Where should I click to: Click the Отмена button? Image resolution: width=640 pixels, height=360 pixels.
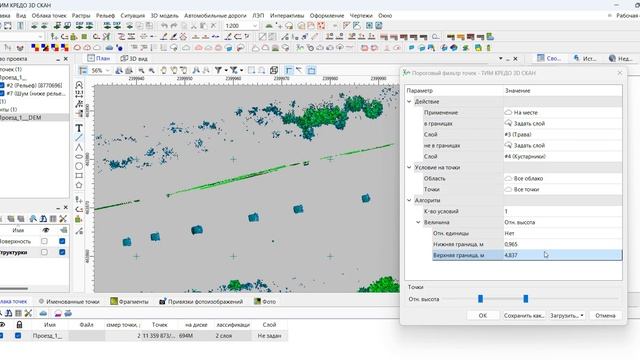(605, 316)
